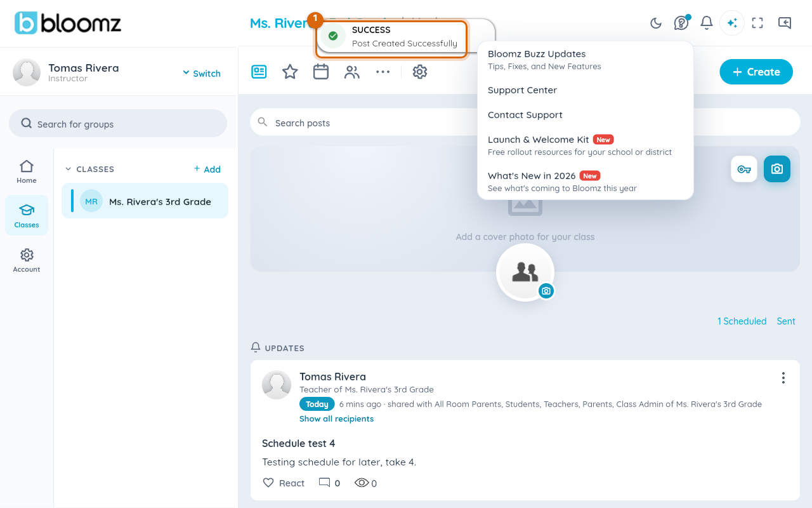Screen dimensions: 812x508
Task: Click the Today badge on the post
Action: [x=317, y=404]
